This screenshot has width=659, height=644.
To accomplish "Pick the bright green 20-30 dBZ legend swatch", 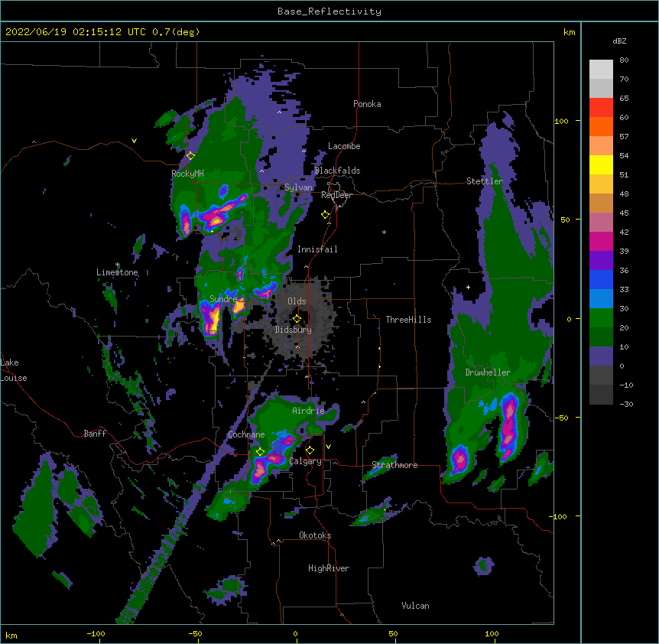I will coord(601,318).
